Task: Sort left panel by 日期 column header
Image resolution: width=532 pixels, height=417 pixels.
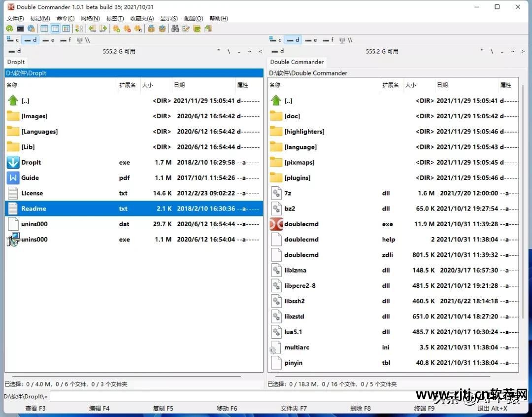Action: 203,85
